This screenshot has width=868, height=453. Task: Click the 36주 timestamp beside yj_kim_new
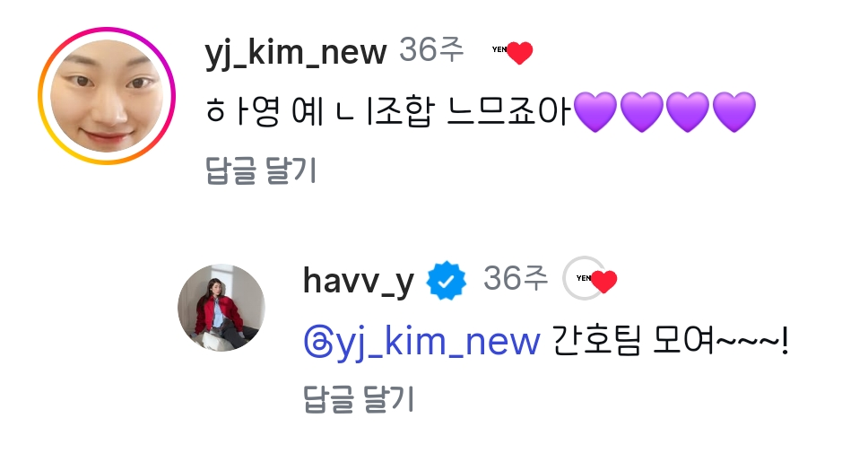pos(431,50)
